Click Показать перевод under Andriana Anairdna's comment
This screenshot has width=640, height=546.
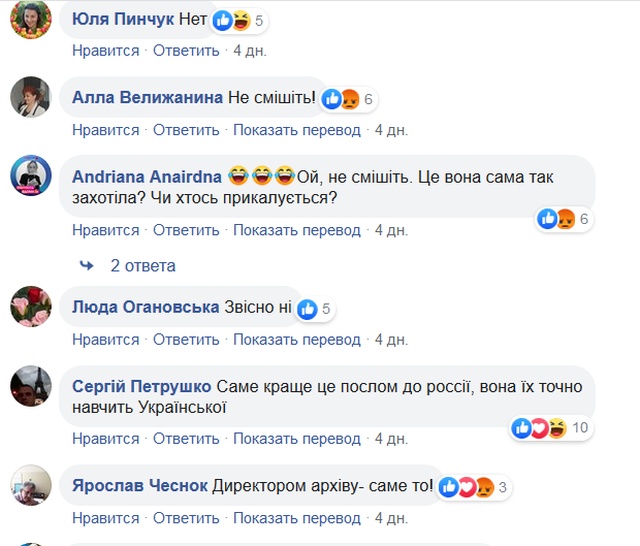296,230
